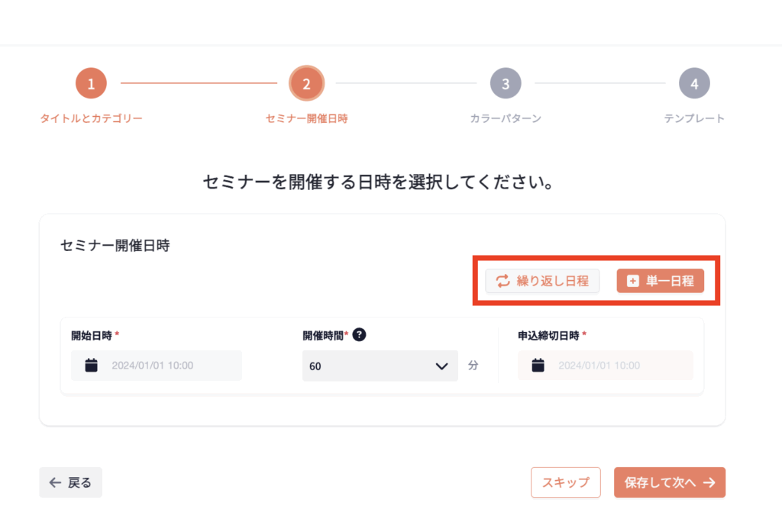Screen dimensions: 782x532
Task: Click the right arrow icon on 保存して次へ
Action: pos(709,482)
